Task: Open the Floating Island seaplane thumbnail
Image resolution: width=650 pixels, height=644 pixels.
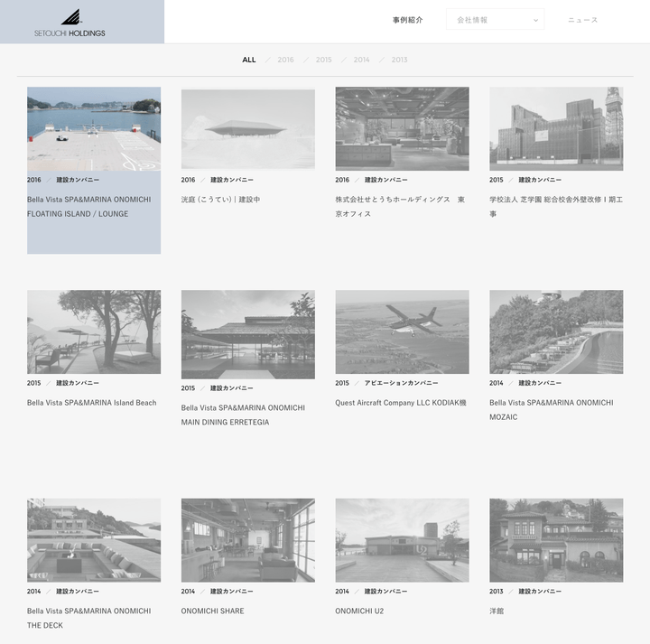Action: [94, 128]
